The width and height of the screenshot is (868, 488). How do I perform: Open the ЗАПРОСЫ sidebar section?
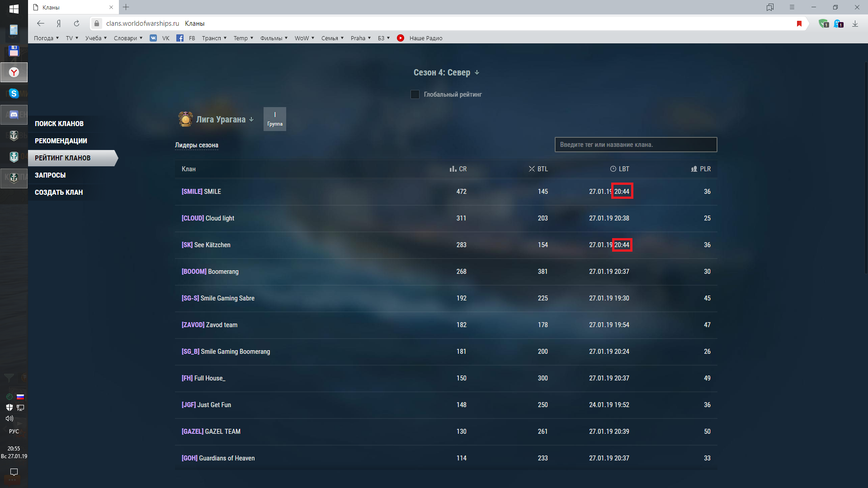[x=50, y=175]
